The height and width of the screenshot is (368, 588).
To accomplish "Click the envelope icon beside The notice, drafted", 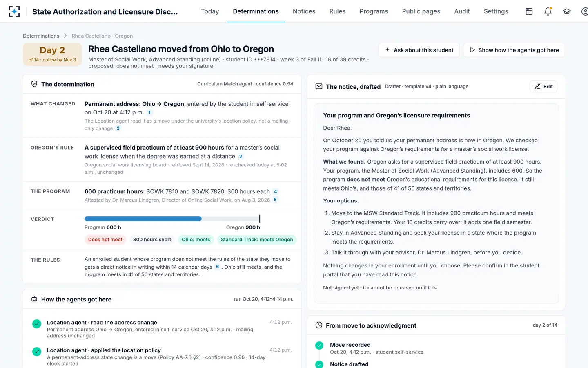I will 319,86.
